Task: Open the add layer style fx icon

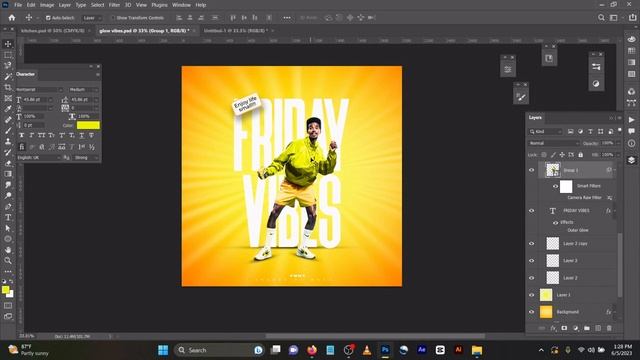Action: [553, 328]
